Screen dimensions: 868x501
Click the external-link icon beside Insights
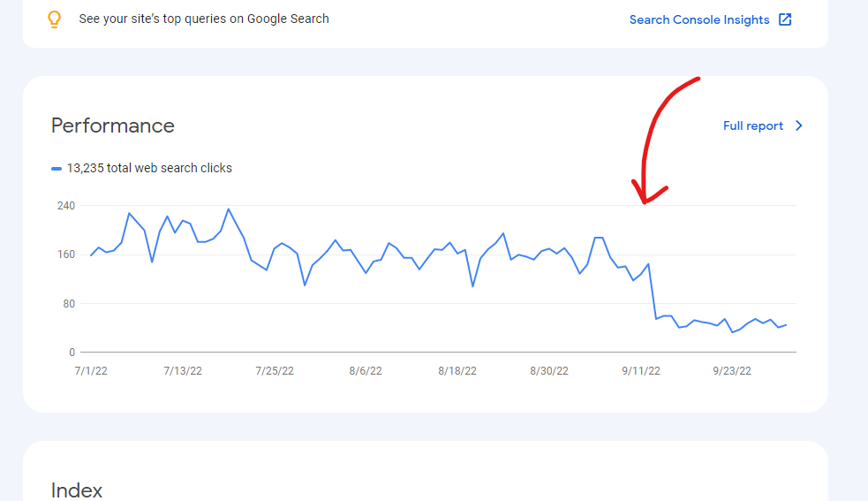(x=785, y=19)
